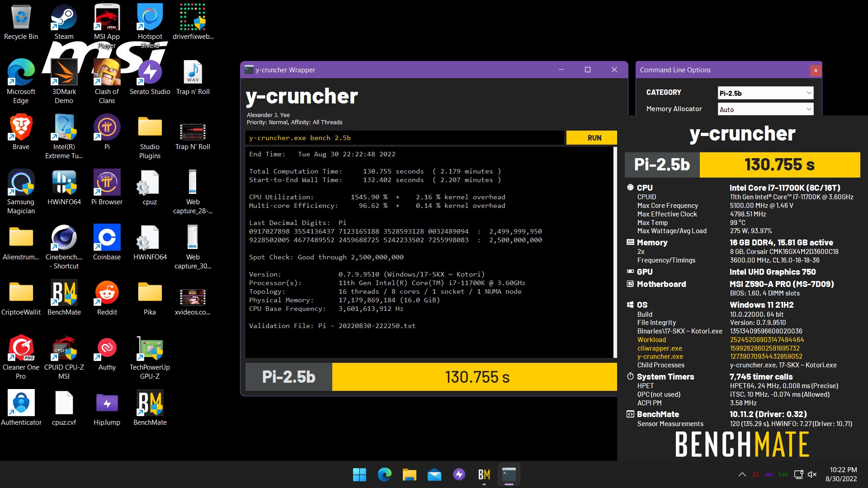The height and width of the screenshot is (488, 868).
Task: Expand the CATEGORY Pi-2.5b dropdown
Action: (x=765, y=93)
